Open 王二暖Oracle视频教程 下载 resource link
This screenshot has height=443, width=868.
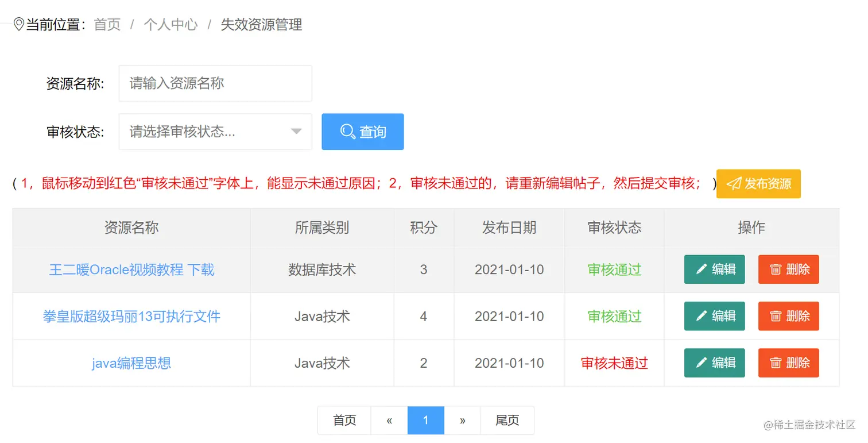[x=131, y=269]
